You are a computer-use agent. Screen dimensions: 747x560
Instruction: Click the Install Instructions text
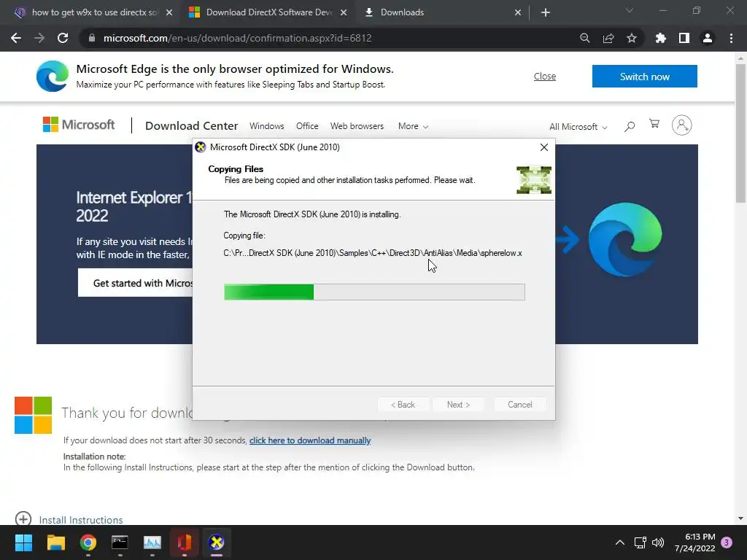tap(81, 520)
